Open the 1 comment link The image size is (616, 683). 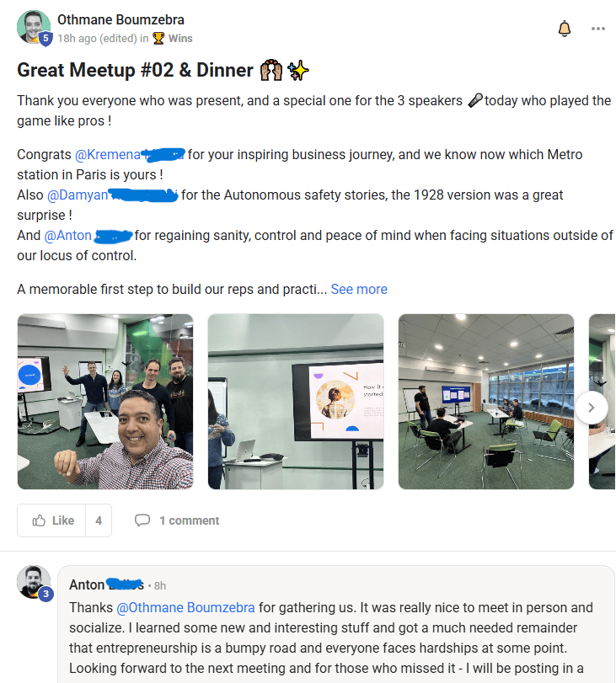pyautogui.click(x=190, y=520)
